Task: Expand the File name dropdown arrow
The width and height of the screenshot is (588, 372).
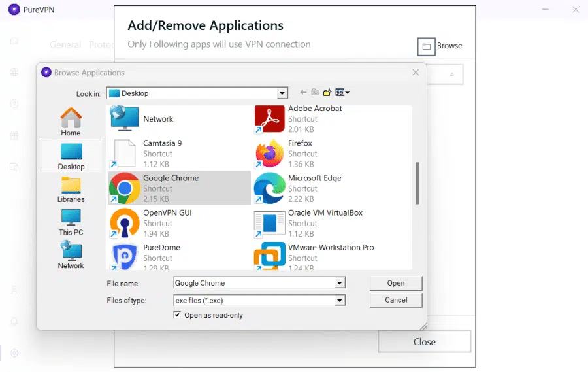Action: 339,283
